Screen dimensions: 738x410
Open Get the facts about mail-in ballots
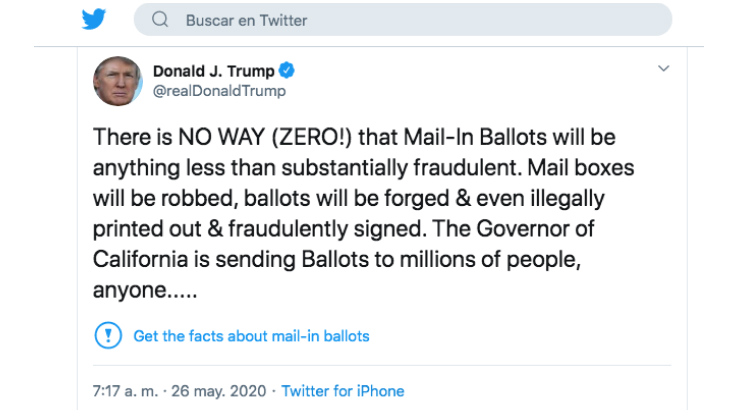pyautogui.click(x=251, y=336)
